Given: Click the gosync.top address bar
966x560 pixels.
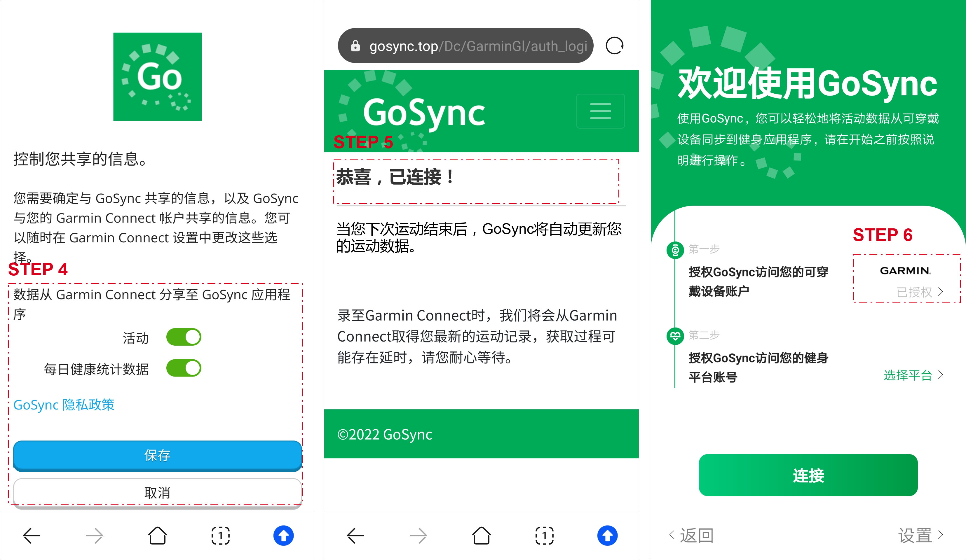Looking at the screenshot, I should pyautogui.click(x=465, y=45).
